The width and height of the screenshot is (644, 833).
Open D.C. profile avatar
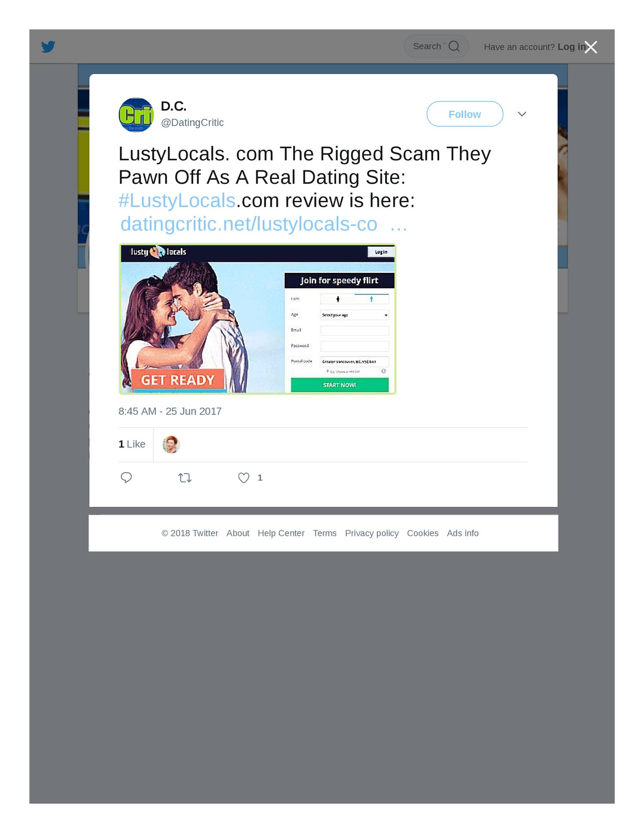click(x=136, y=115)
